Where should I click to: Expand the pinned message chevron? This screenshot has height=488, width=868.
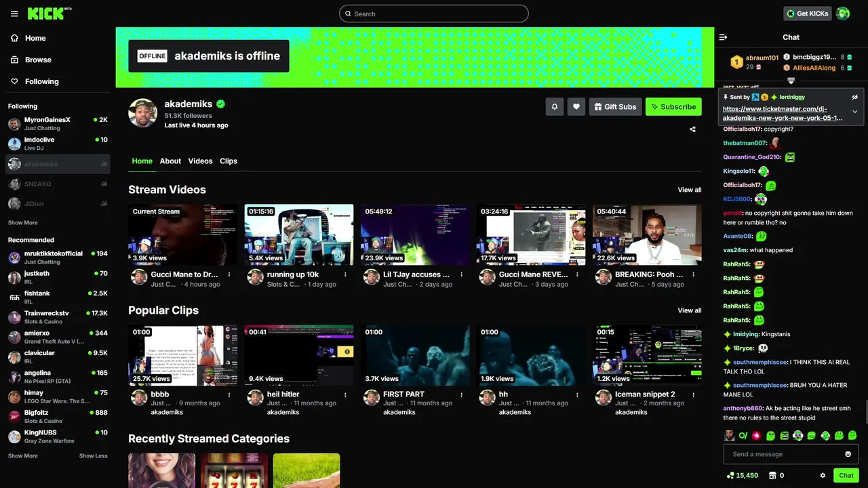[854, 112]
